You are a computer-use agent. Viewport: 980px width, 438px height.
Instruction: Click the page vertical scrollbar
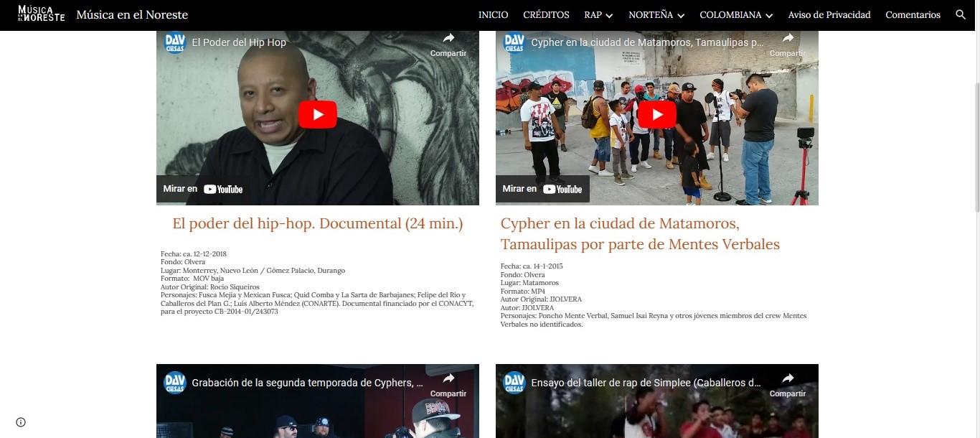click(x=976, y=122)
